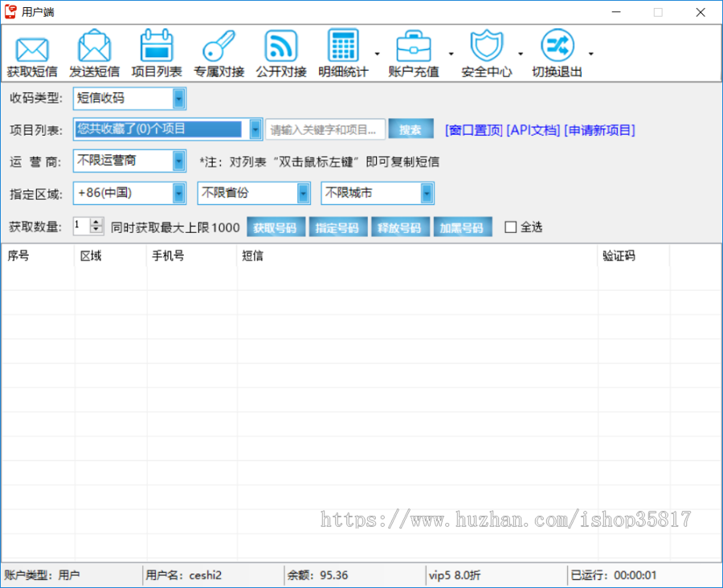Open 明细统计 statistics view

click(x=343, y=51)
